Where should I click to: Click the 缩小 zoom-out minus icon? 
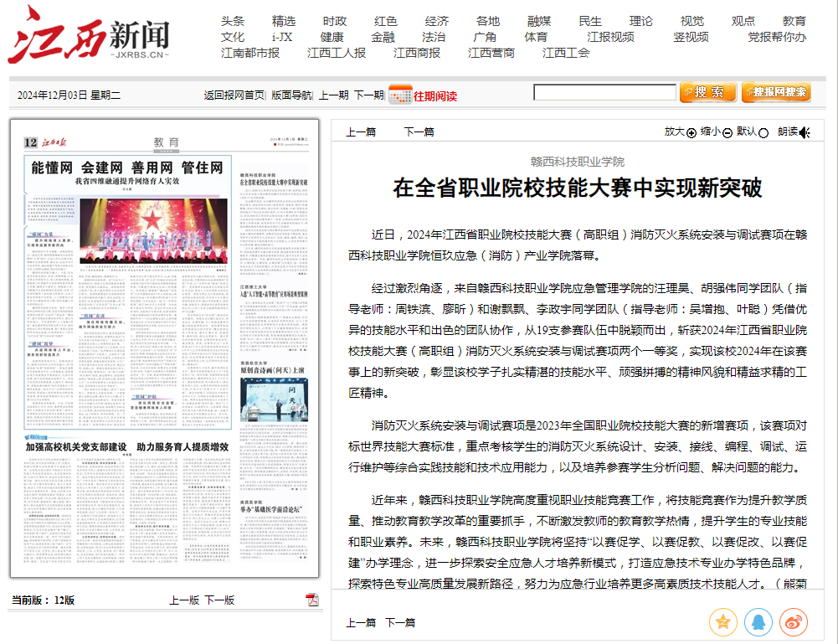coord(727,132)
